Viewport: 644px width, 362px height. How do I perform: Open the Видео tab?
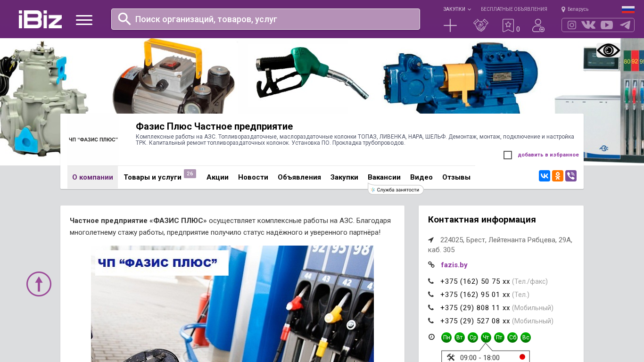pos(421,177)
